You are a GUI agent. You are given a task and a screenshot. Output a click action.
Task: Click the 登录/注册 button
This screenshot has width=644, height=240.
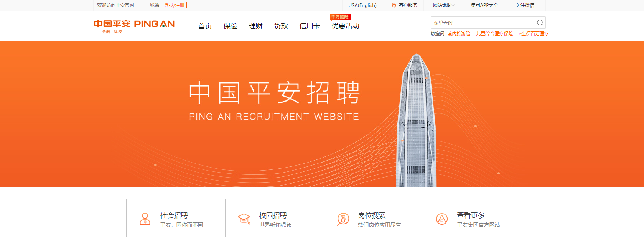click(x=174, y=5)
